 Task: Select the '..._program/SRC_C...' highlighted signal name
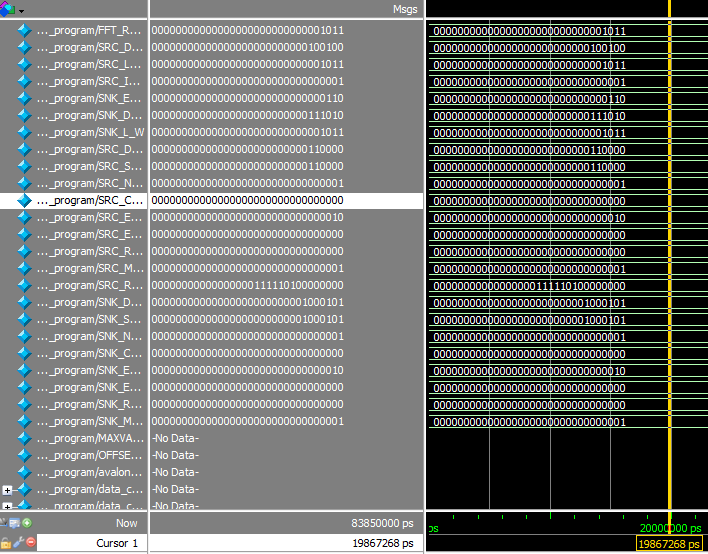(90, 200)
